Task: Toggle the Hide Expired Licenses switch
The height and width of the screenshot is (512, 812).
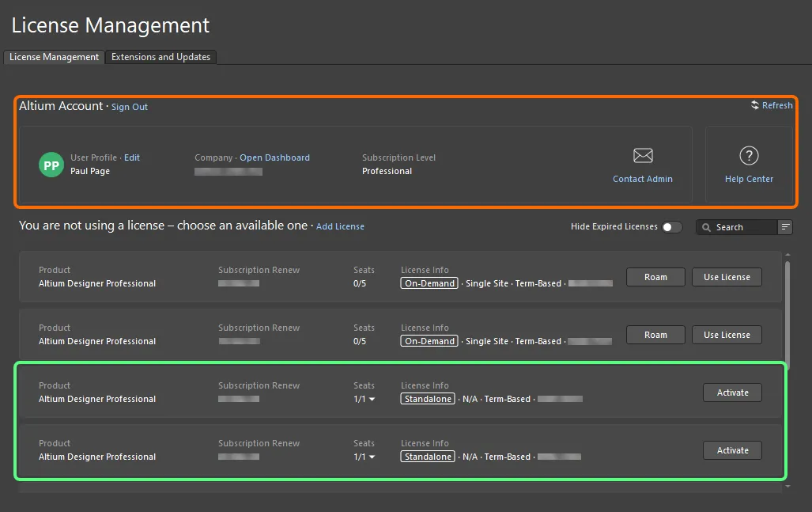Action: point(672,227)
